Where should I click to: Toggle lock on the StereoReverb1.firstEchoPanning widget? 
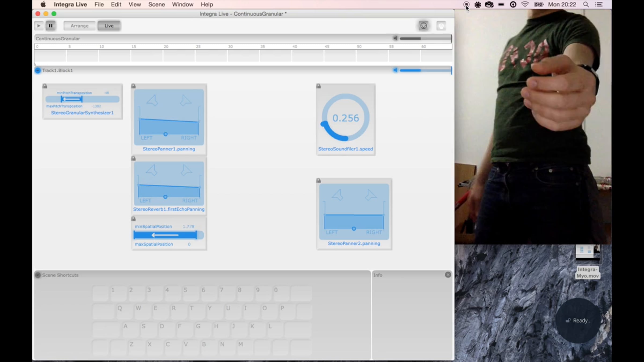click(133, 158)
